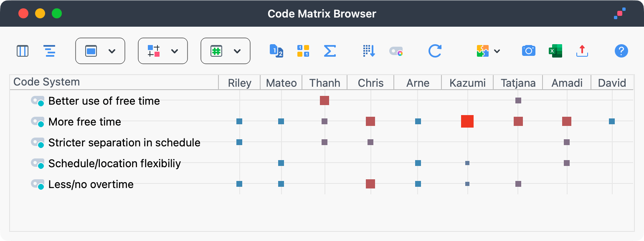The width and height of the screenshot is (644, 241).
Task: Click David's blue square in 'More free time'
Action: (x=612, y=121)
